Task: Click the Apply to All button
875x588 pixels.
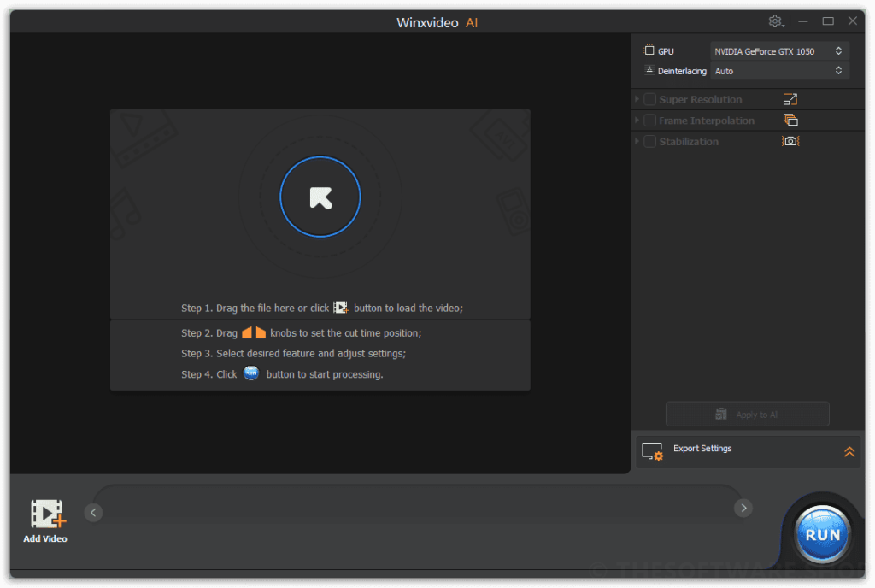Action: point(747,415)
